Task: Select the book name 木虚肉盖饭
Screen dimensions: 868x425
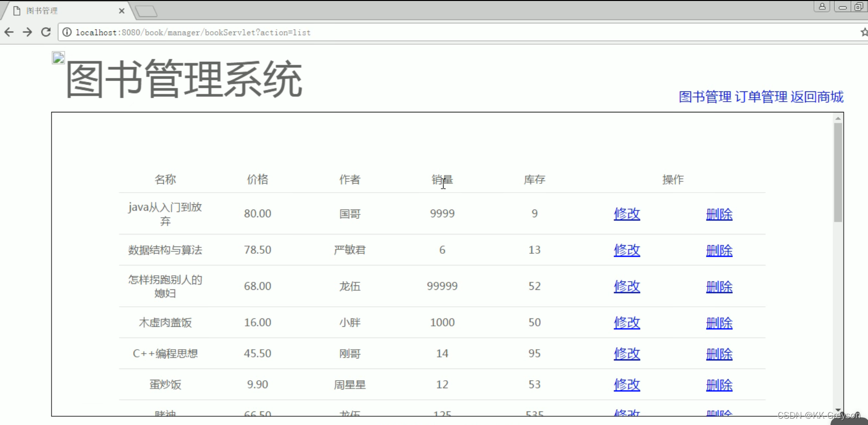Action: [165, 322]
